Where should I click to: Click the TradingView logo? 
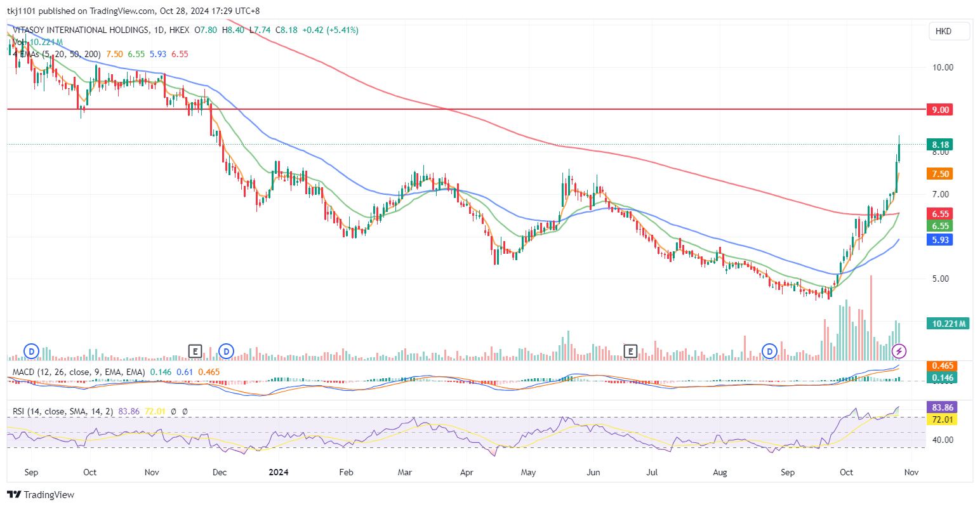41,495
